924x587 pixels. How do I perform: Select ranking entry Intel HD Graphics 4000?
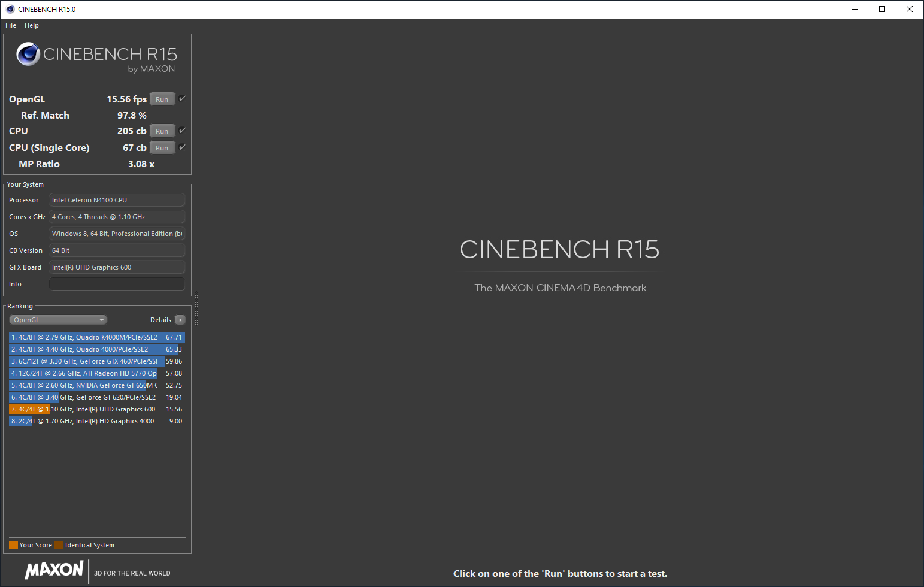(97, 421)
